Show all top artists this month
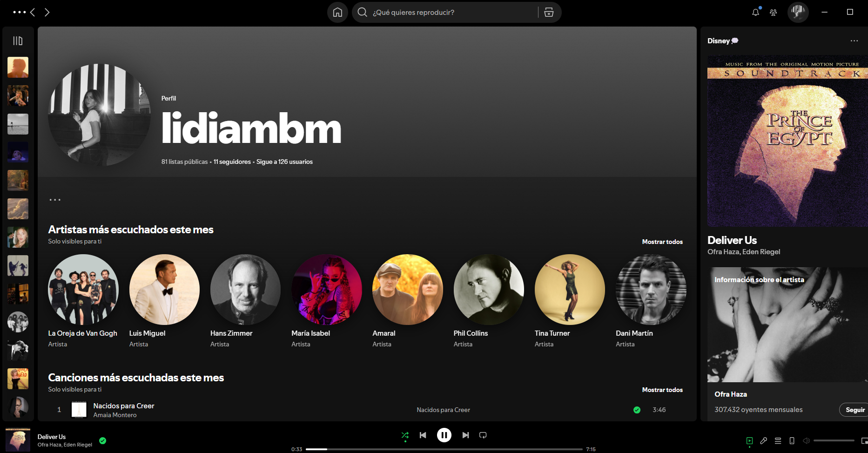The width and height of the screenshot is (868, 453). point(662,242)
